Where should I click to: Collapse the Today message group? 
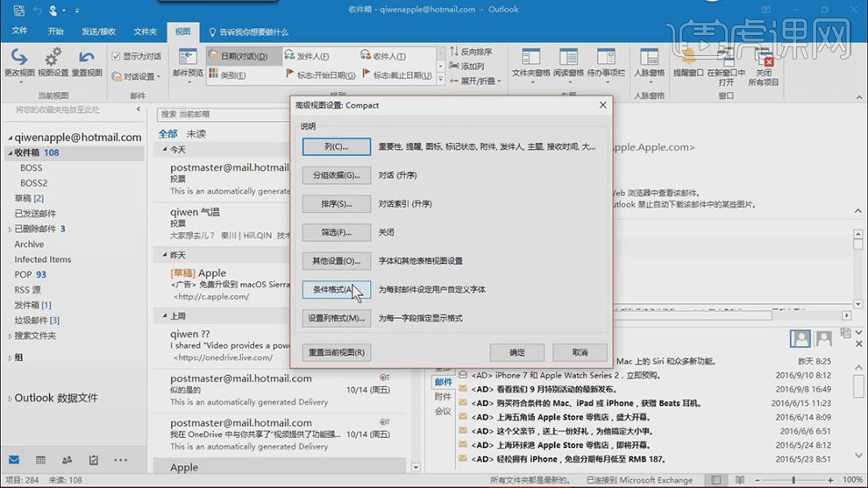pos(165,150)
